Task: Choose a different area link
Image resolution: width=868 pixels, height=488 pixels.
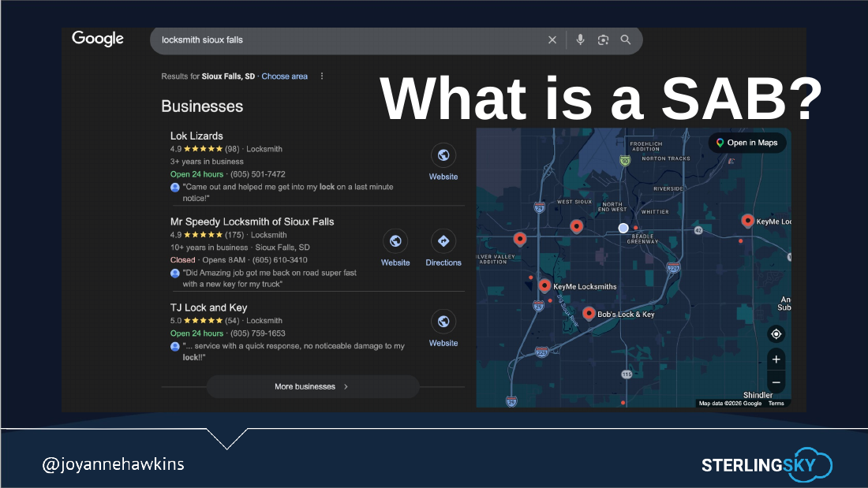Action: [285, 76]
